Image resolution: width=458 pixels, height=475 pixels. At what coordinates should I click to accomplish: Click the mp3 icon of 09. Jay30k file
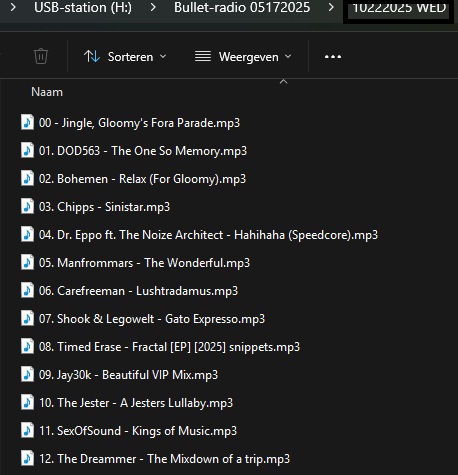(x=27, y=374)
